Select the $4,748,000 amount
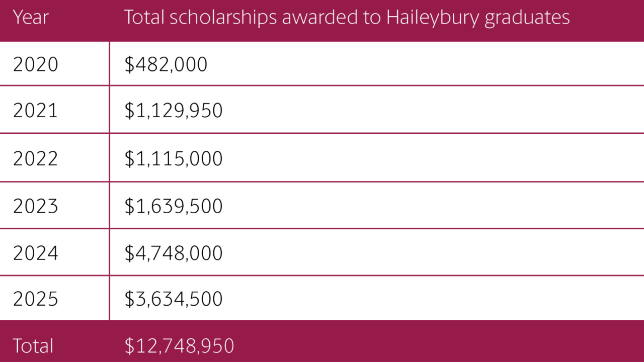 (173, 253)
